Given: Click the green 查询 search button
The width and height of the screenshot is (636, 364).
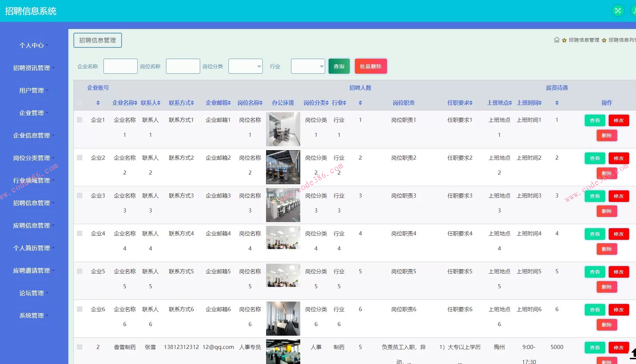Looking at the screenshot, I should pos(339,66).
